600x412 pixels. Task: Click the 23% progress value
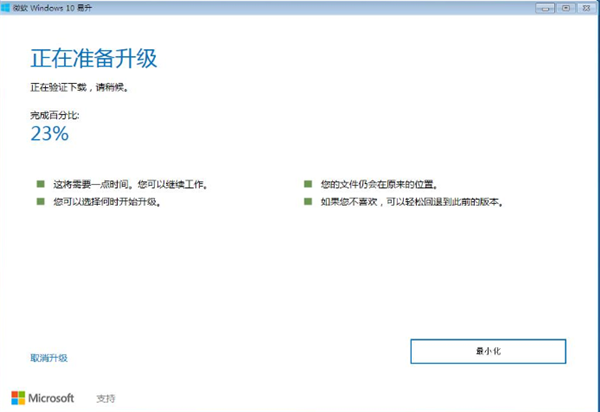49,134
